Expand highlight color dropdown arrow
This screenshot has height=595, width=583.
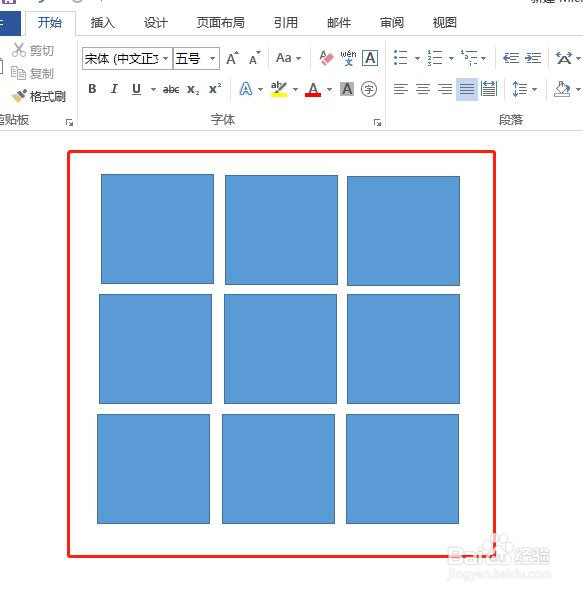tap(295, 90)
